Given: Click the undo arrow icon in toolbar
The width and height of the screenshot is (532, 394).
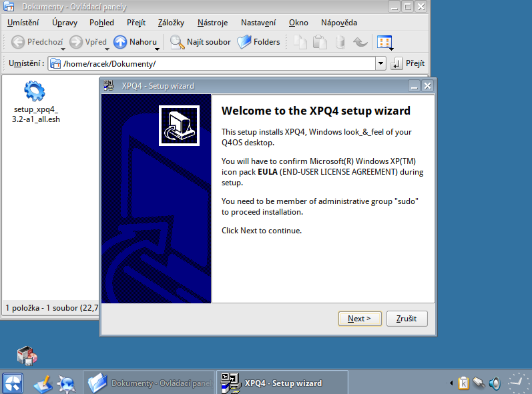Looking at the screenshot, I should (x=360, y=42).
